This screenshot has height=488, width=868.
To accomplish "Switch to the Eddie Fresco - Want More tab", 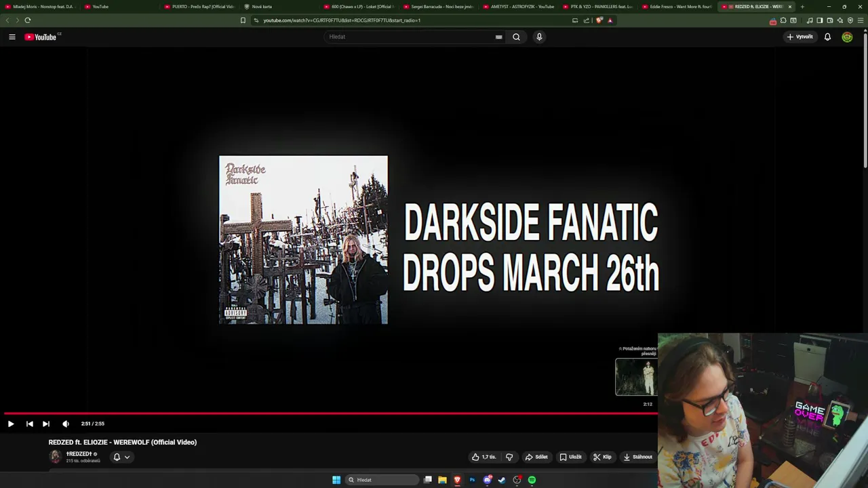I will pyautogui.click(x=678, y=6).
